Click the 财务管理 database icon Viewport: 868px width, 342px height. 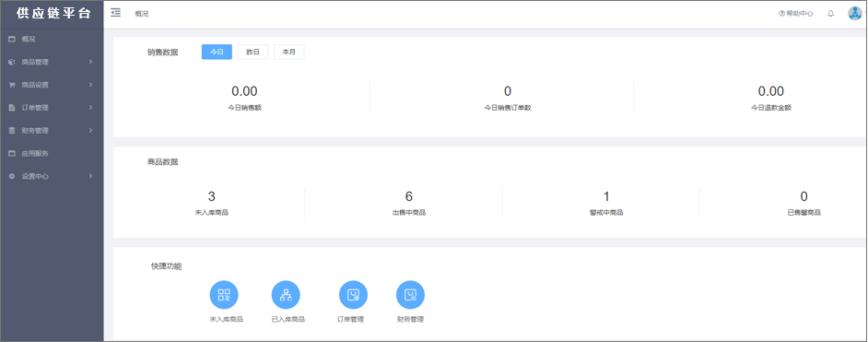point(12,131)
